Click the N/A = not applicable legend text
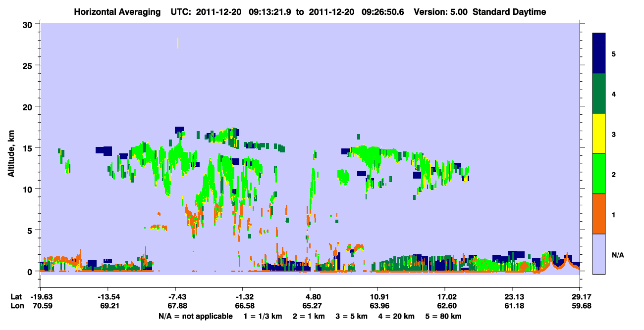This screenshot has width=644, height=330. (x=195, y=316)
